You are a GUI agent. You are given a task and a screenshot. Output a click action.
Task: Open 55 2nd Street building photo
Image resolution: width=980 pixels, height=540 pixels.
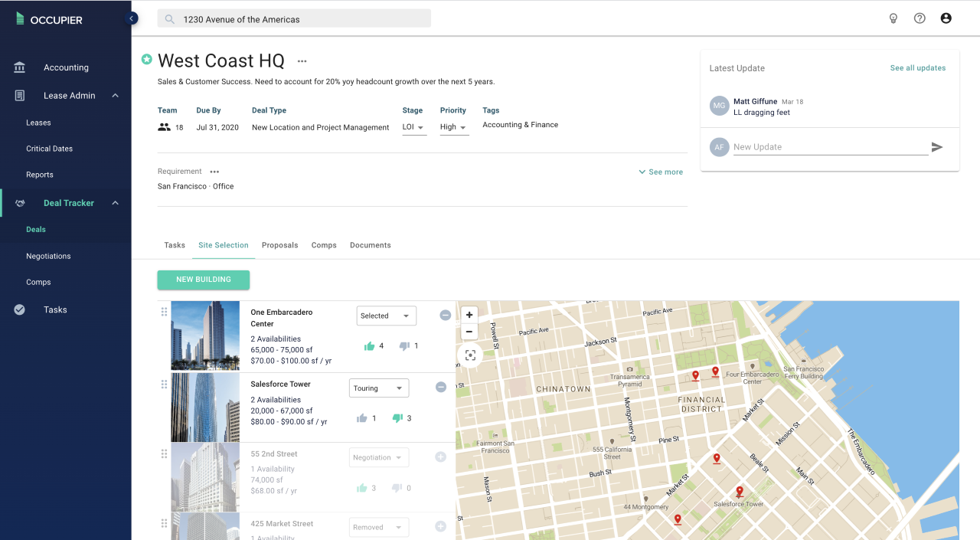(205, 477)
